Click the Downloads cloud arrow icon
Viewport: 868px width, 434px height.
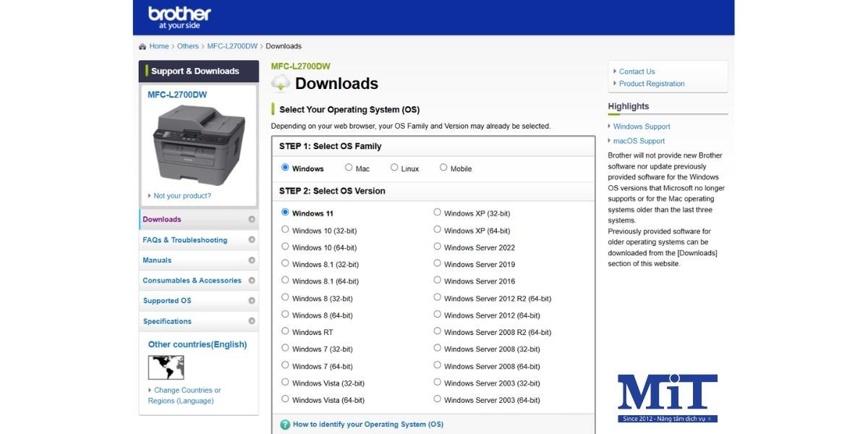tap(281, 84)
